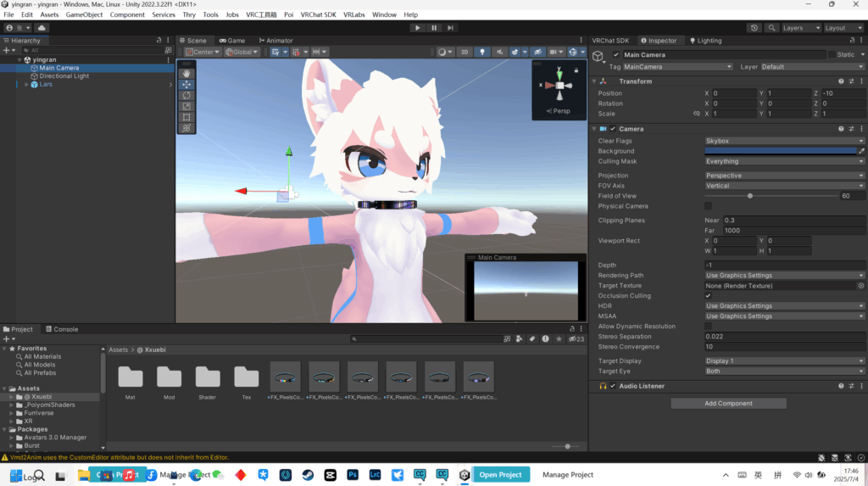The image size is (868, 486).
Task: Open Layout dropdown
Action: pyautogui.click(x=843, y=28)
